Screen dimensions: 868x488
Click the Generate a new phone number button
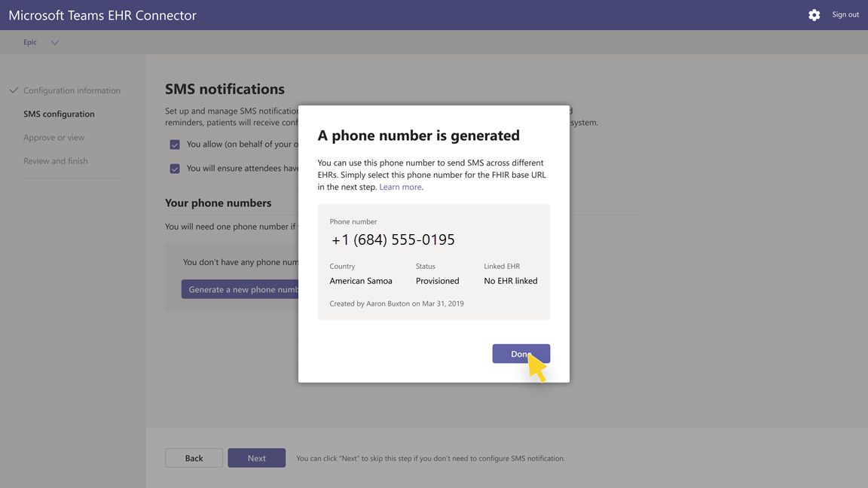pyautogui.click(x=240, y=289)
